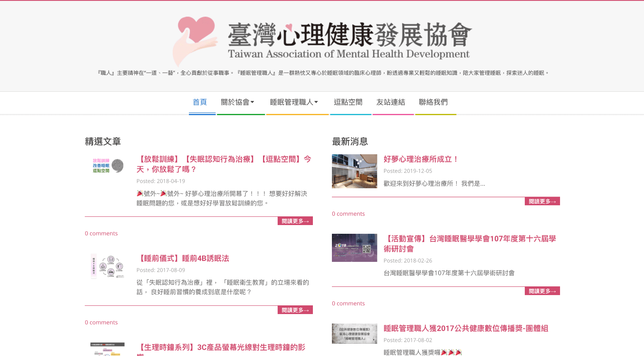Viewport: 644px width, 356px height.
Task: Click the 最新消息 section heading
Action: 350,142
